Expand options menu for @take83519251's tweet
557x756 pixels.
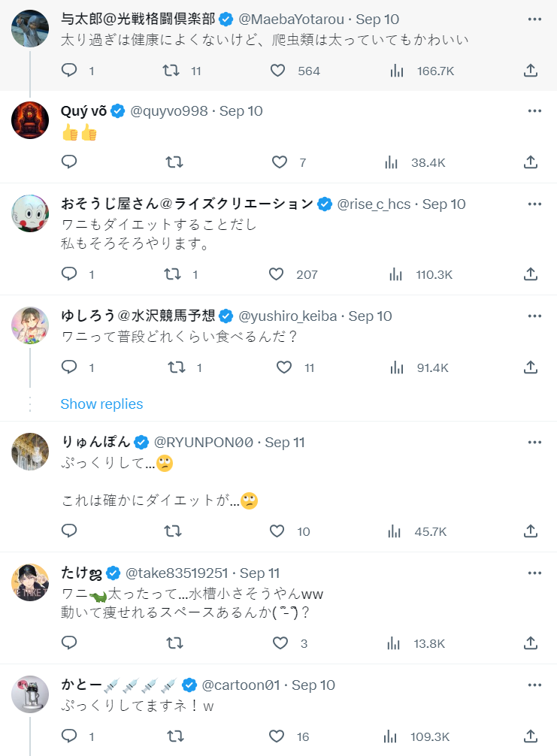pos(534,573)
